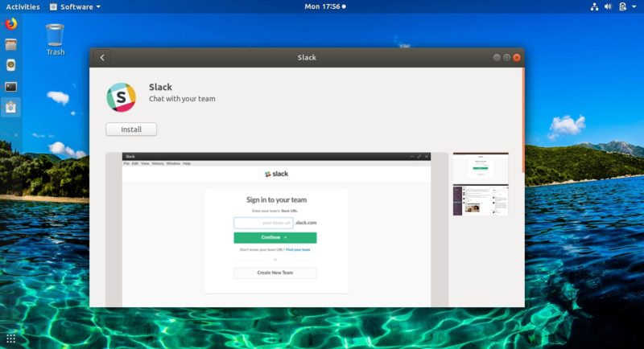Launch Rhythmbox from the dock
This screenshot has width=644, height=349.
pyautogui.click(x=10, y=65)
